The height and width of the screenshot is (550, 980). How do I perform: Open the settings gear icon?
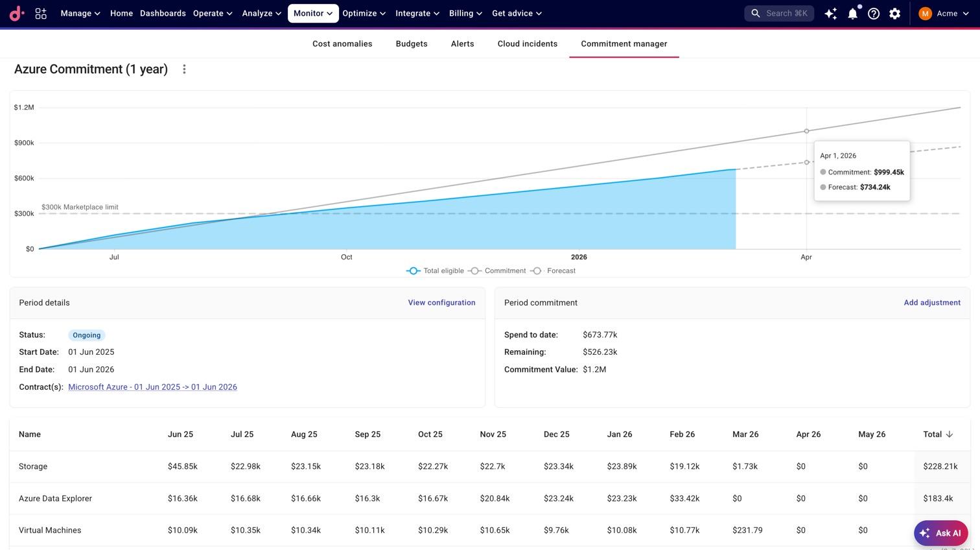click(x=895, y=13)
